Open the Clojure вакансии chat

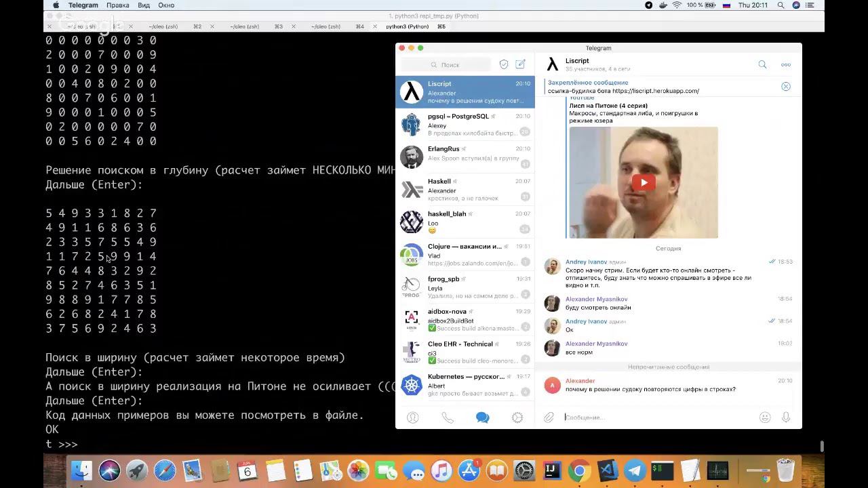click(x=465, y=255)
